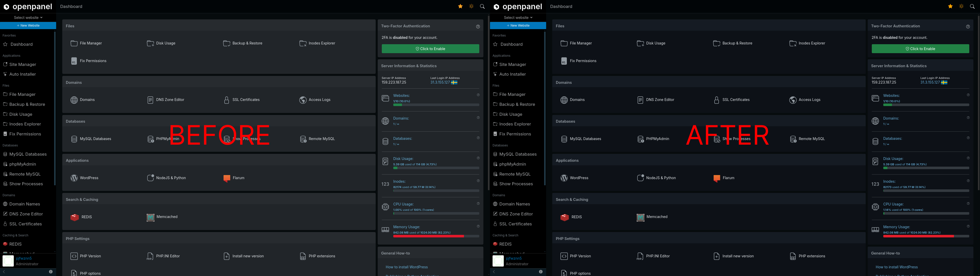Click search magnifier in BEFORE panel top bar

482,6
